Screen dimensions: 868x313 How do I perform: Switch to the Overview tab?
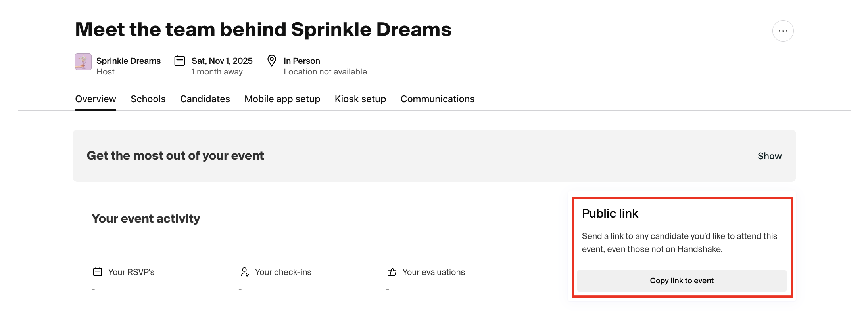tap(96, 99)
